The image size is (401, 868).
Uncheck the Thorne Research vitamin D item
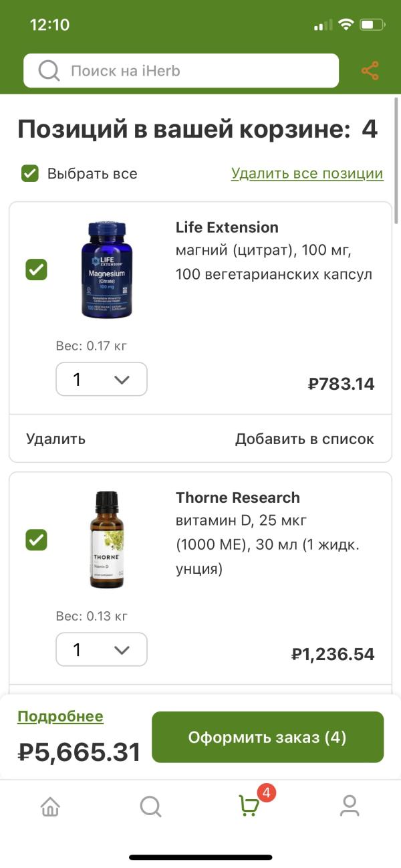[x=36, y=540]
